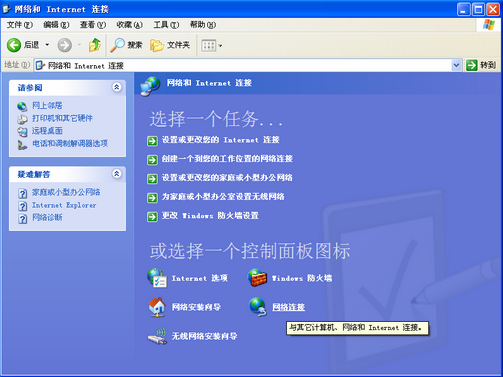Image resolution: width=503 pixels, height=377 pixels.
Task: Open Internet 选项 control panel icon
Action: [157, 278]
